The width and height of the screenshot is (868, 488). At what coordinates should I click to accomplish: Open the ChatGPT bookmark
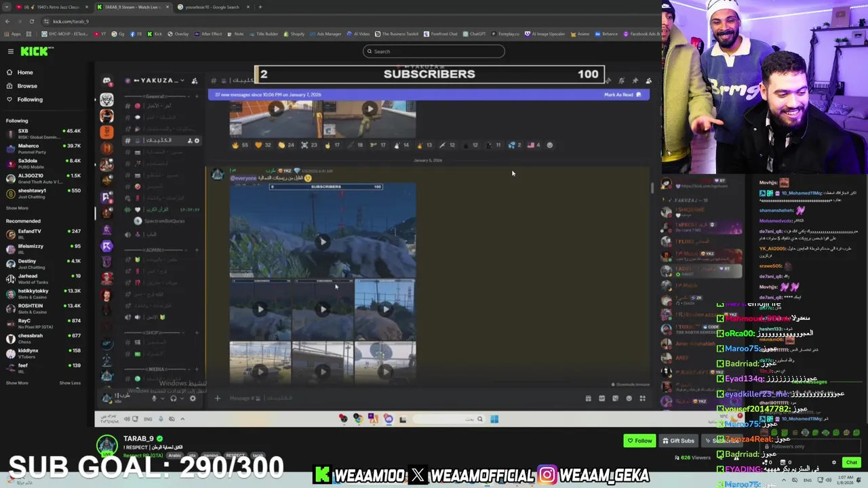click(x=474, y=34)
